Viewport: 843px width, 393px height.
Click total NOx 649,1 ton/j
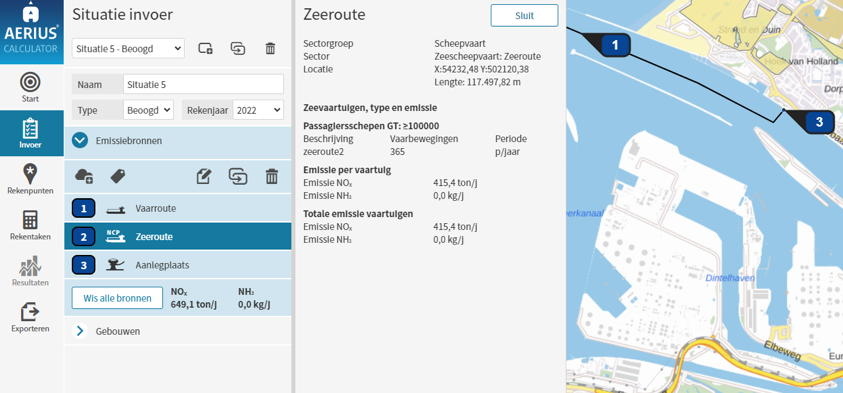point(194,305)
